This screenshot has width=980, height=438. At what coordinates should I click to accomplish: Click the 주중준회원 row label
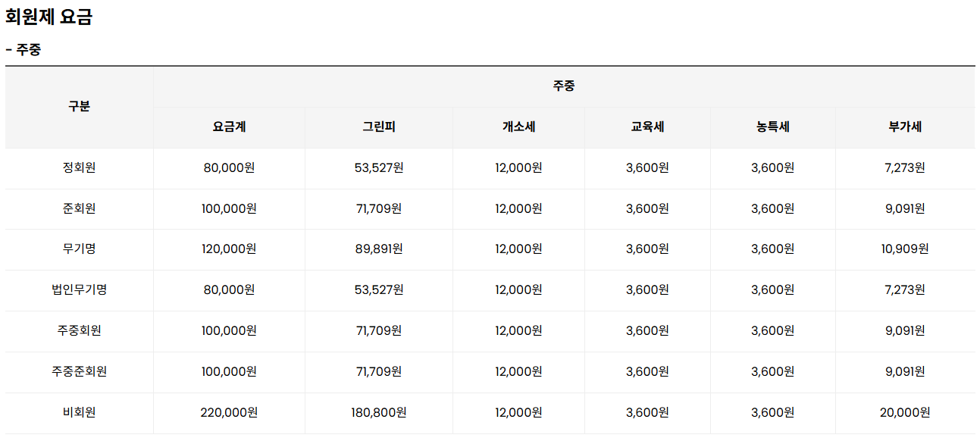[79, 371]
